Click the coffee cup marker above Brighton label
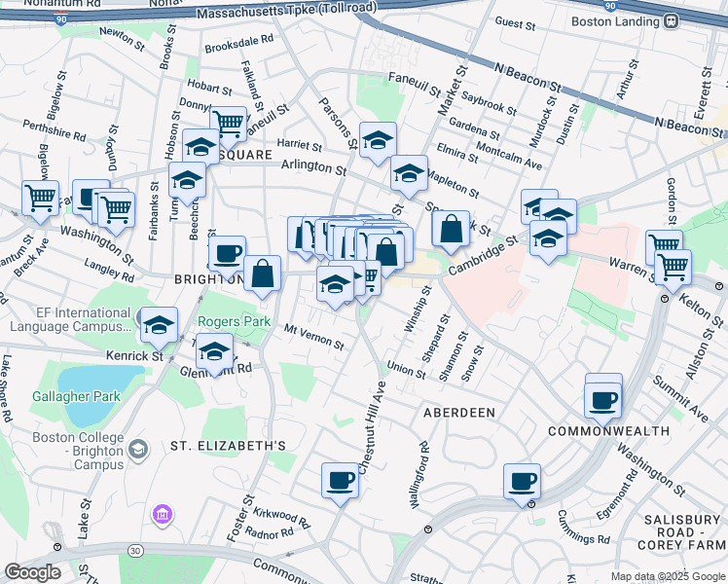Viewport: 728px width, 584px height. pyautogui.click(x=227, y=254)
